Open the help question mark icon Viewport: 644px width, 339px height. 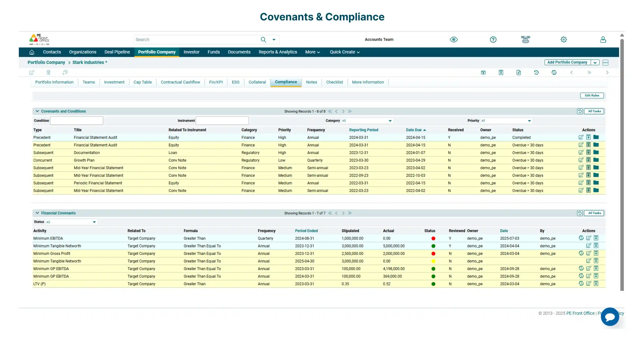pyautogui.click(x=493, y=40)
